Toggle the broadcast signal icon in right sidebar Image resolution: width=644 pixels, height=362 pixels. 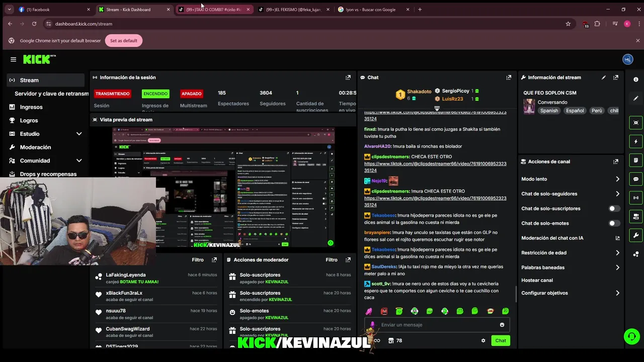(x=636, y=198)
